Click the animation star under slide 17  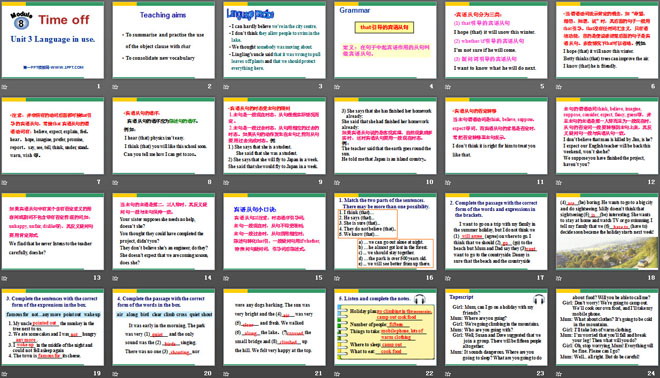pyautogui.click(x=448, y=278)
